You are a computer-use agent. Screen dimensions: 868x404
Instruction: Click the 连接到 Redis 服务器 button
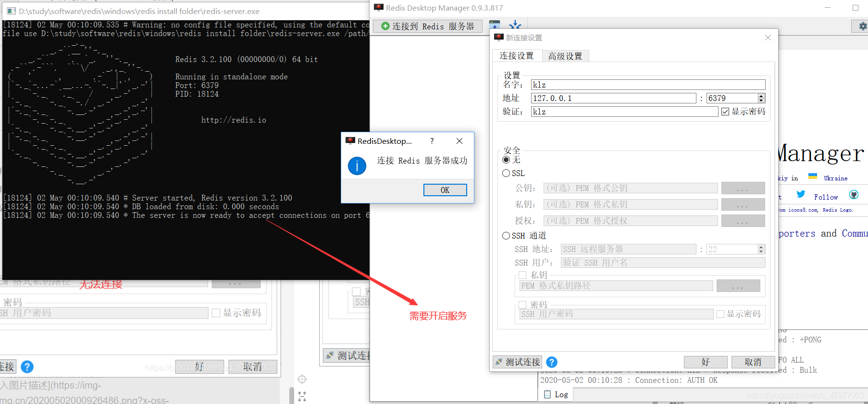tap(428, 26)
